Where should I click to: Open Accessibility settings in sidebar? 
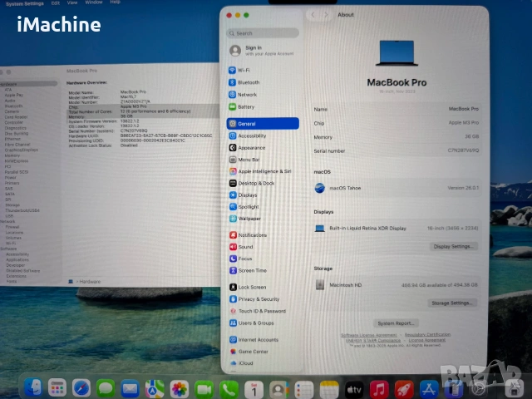[248, 135]
